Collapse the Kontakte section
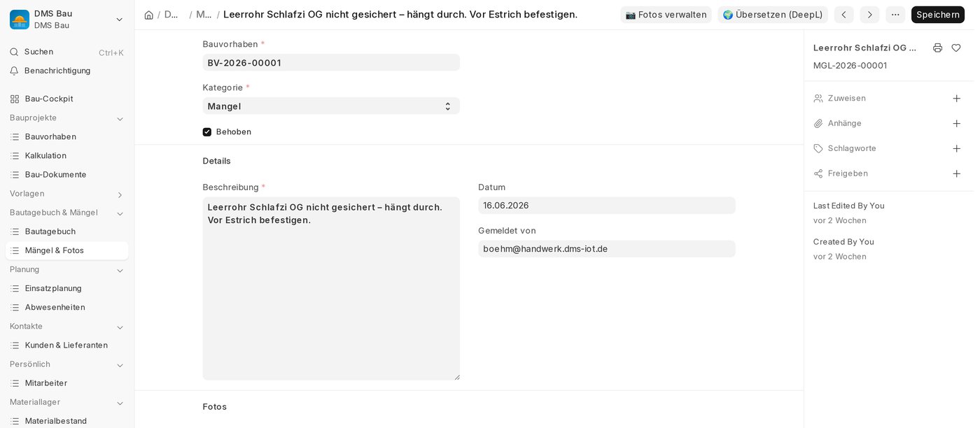 (120, 327)
